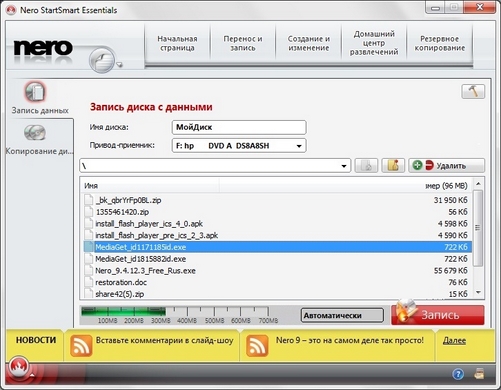
Task: Select install_flash_player_ics_4_0.apk
Action: pos(149,224)
